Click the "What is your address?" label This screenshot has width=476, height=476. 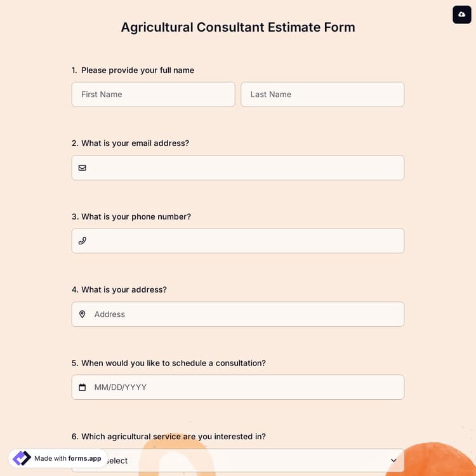click(x=124, y=290)
